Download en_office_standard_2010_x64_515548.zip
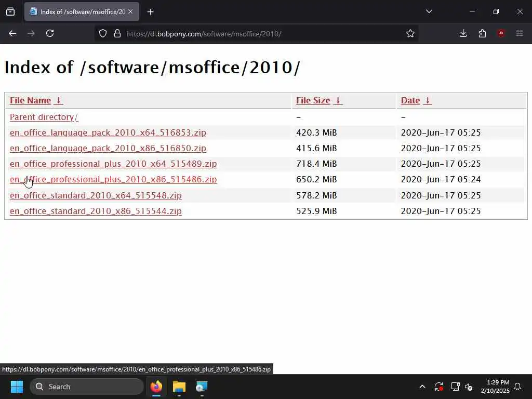Image resolution: width=532 pixels, height=399 pixels. click(x=96, y=195)
